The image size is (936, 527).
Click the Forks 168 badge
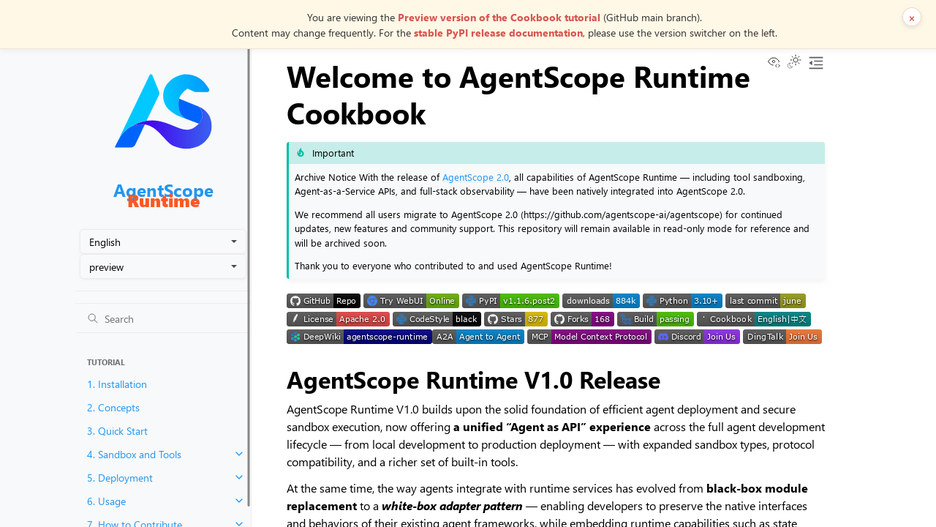(x=582, y=319)
